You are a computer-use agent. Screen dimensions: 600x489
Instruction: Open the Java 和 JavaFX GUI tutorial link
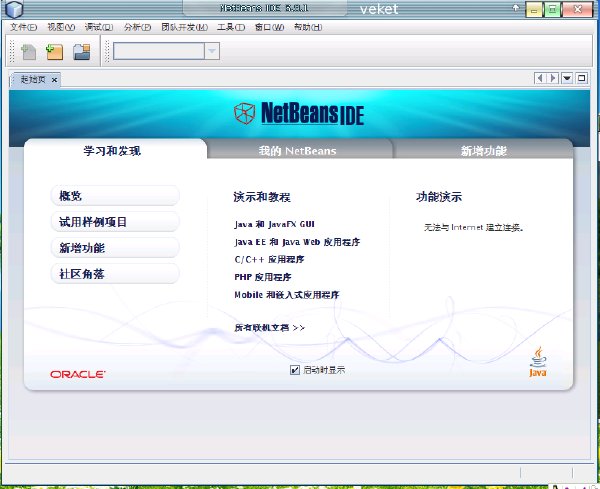click(274, 224)
